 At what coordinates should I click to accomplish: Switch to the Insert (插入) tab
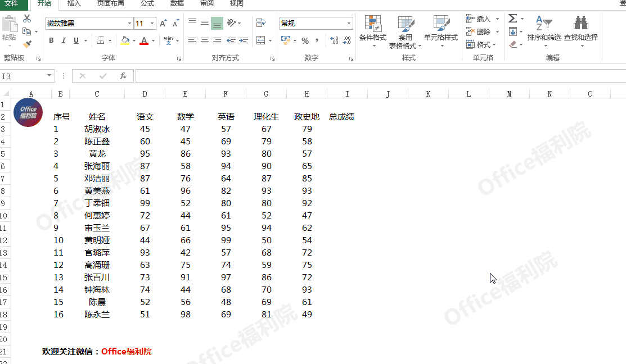click(x=74, y=3)
